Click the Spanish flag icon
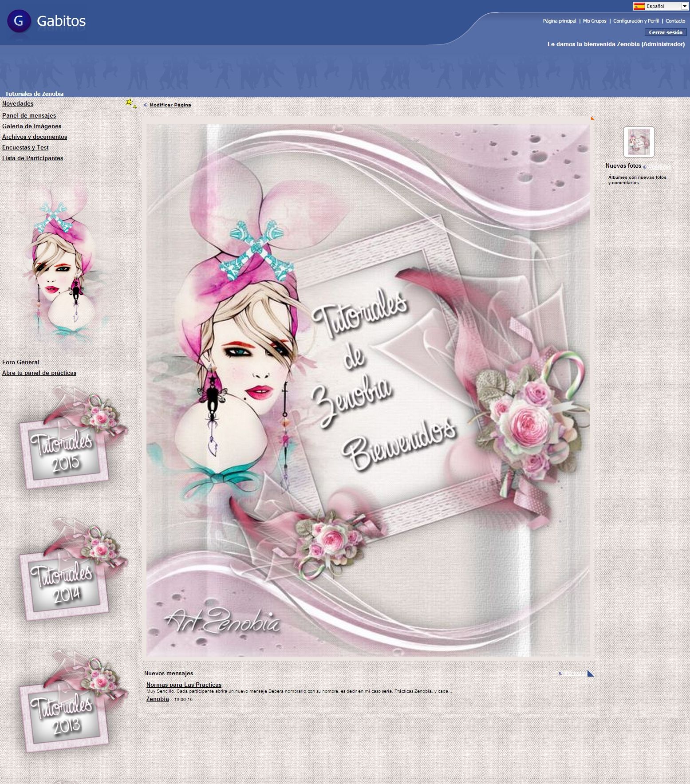690x784 pixels. click(x=639, y=6)
